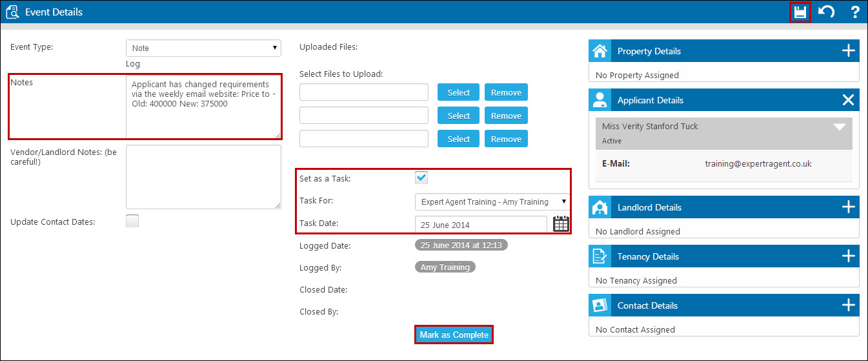This screenshot has width=868, height=361.
Task: Click the Landlord Details icon
Action: [600, 207]
